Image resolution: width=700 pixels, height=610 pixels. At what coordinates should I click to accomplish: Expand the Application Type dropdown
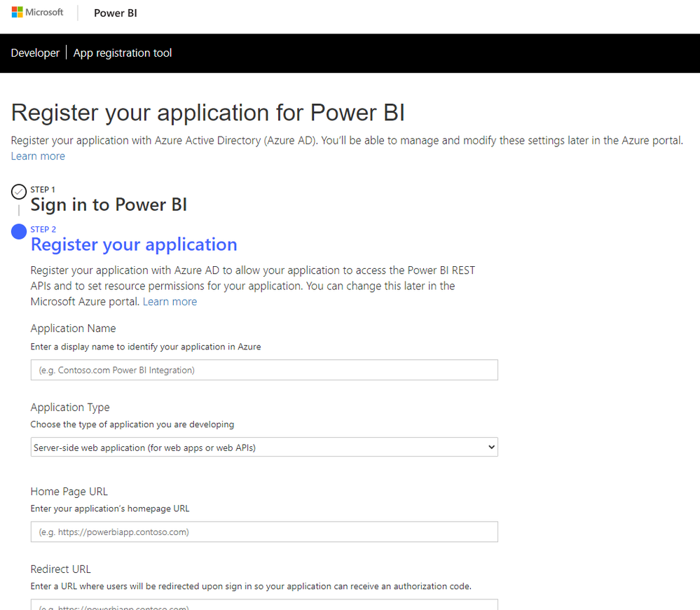click(x=264, y=447)
